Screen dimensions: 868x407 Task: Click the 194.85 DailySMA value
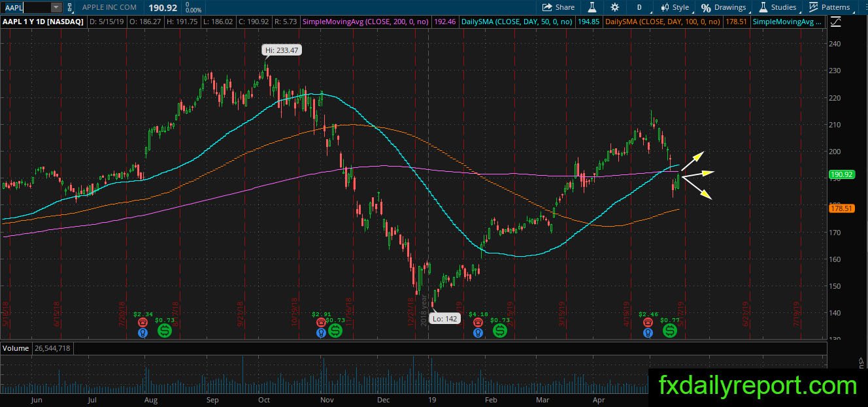click(588, 22)
